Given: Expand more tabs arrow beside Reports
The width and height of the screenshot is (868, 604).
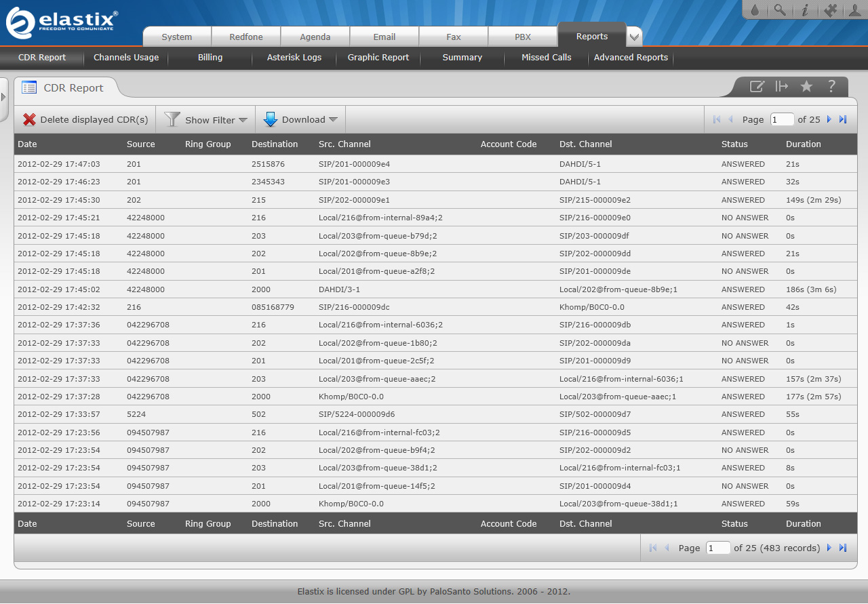Looking at the screenshot, I should click(634, 37).
